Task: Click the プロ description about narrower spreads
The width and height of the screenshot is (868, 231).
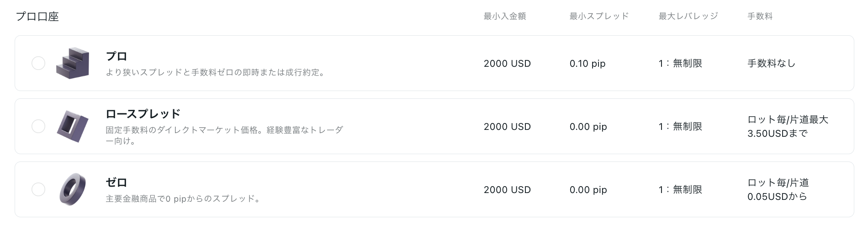Action: click(x=216, y=72)
